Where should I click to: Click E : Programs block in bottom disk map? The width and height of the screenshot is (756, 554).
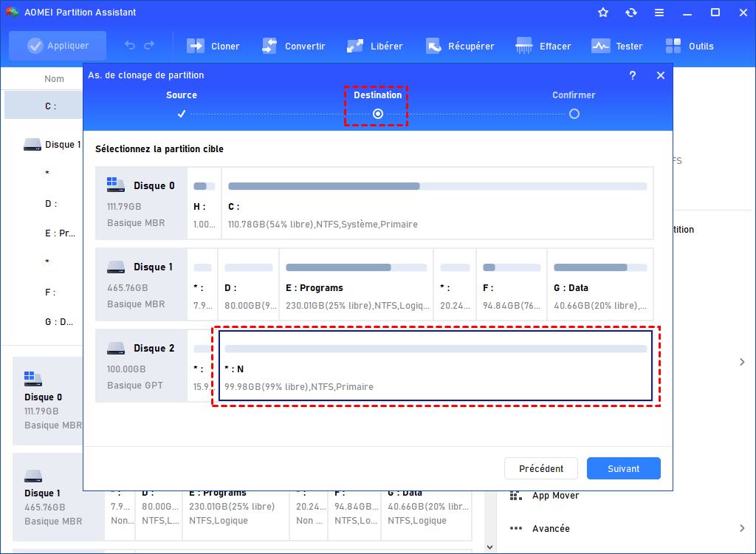pos(236,514)
